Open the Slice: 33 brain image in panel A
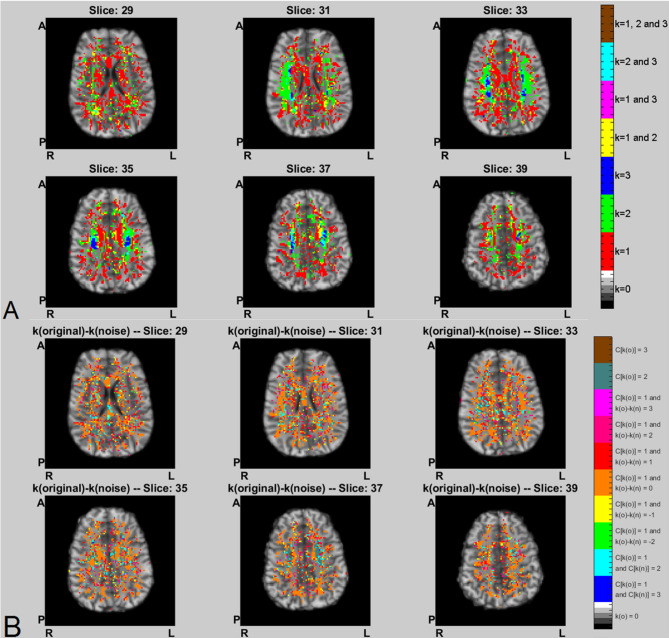 506,83
